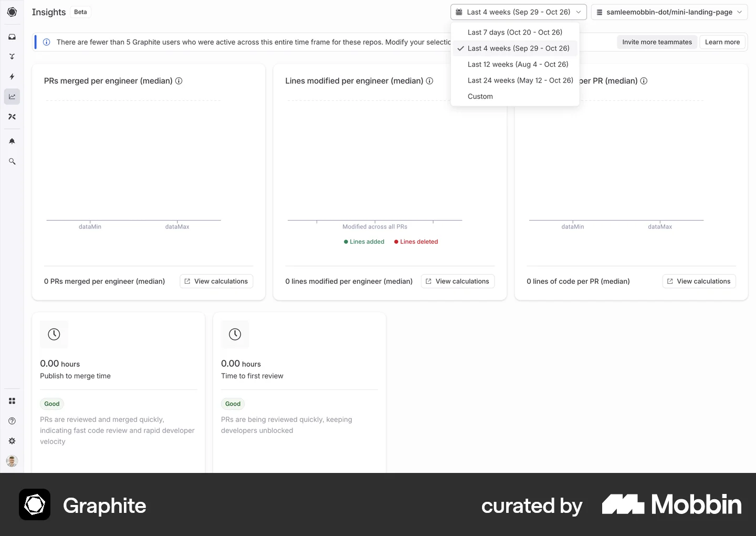756x536 pixels.
Task: Click the "Insights" page heading
Action: [49, 12]
